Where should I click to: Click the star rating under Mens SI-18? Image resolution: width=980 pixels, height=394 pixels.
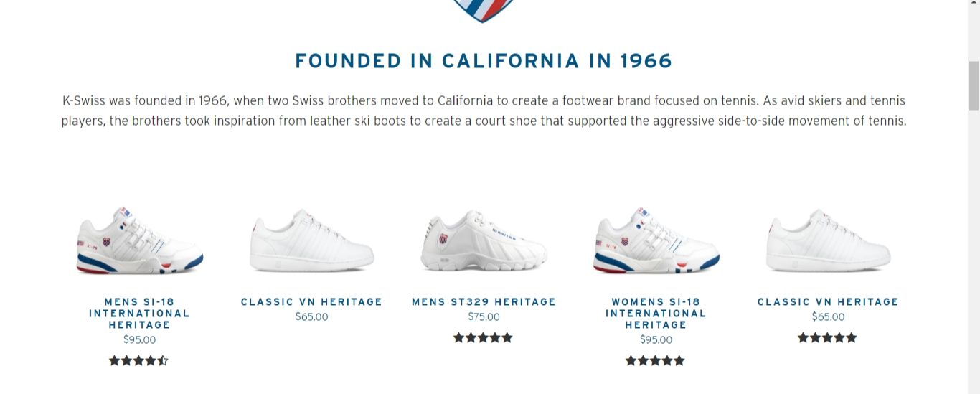pos(138,360)
